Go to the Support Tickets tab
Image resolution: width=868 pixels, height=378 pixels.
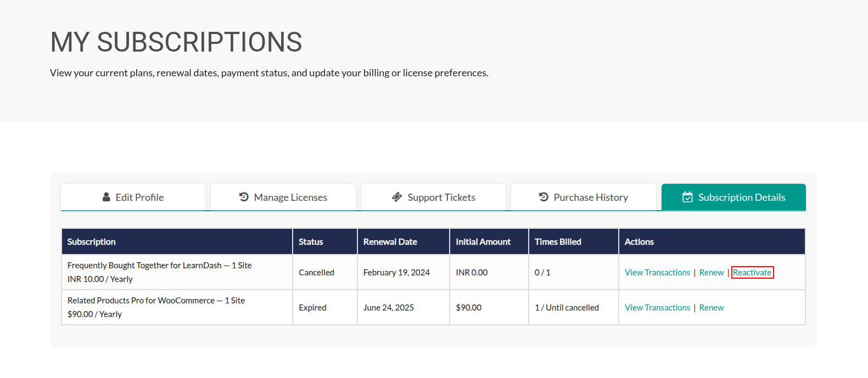[441, 198]
